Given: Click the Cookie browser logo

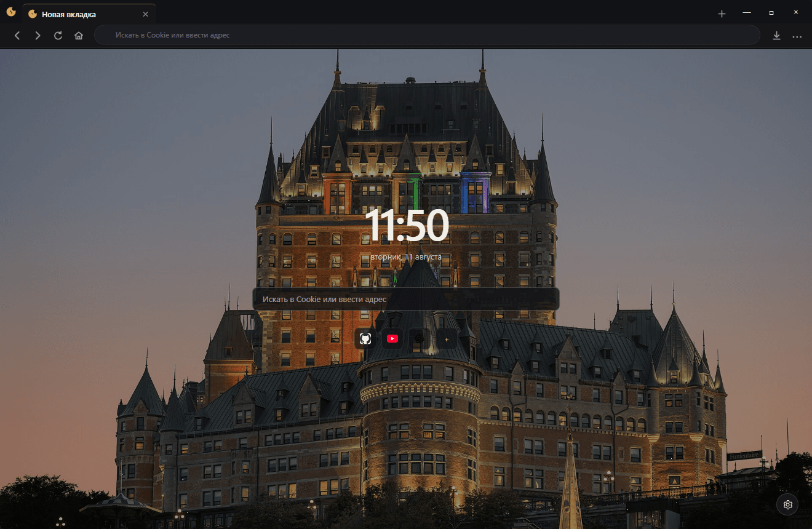Looking at the screenshot, I should 10,12.
